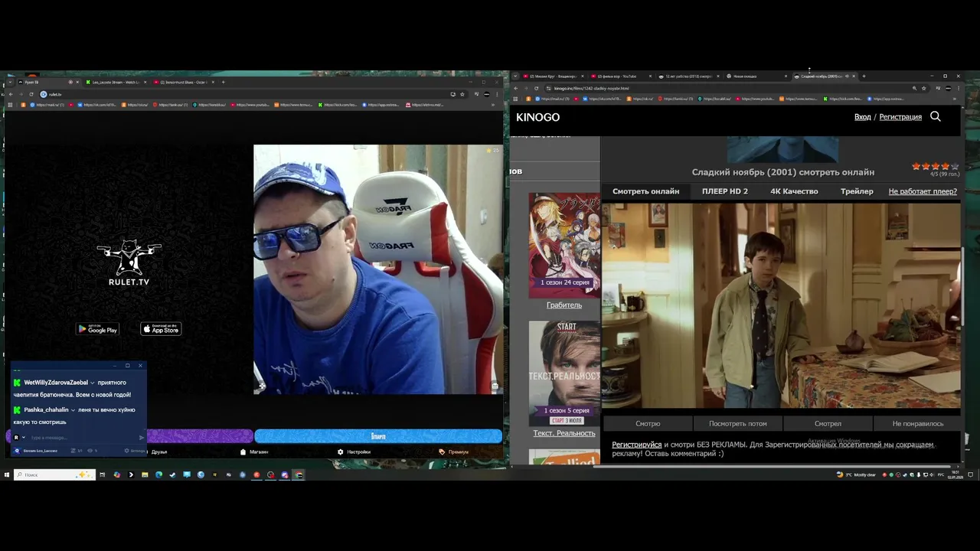
Task: Click the Смотрел button
Action: 828,423
